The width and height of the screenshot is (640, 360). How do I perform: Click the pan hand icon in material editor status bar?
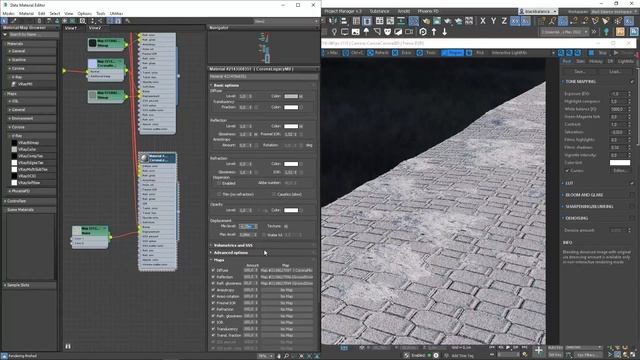279,356
